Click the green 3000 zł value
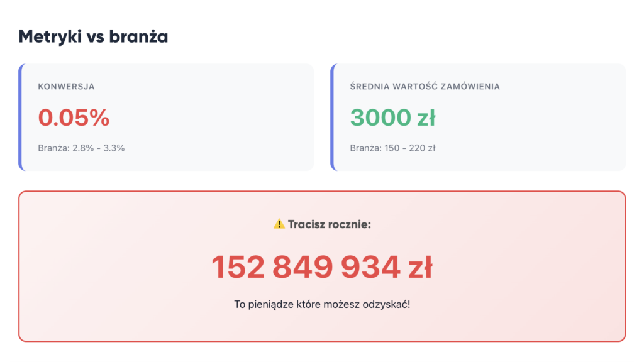The width and height of the screenshot is (644, 362). coord(392,118)
